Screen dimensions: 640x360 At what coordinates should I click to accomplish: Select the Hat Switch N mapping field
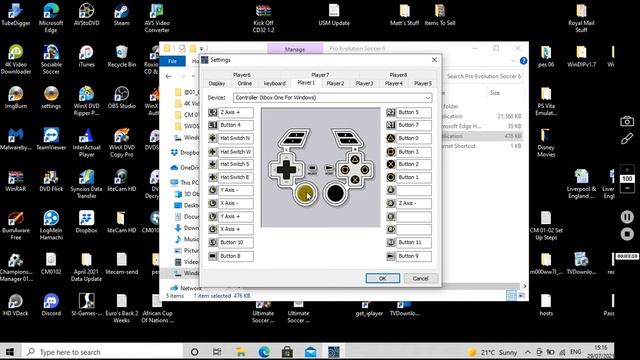[x=236, y=138]
